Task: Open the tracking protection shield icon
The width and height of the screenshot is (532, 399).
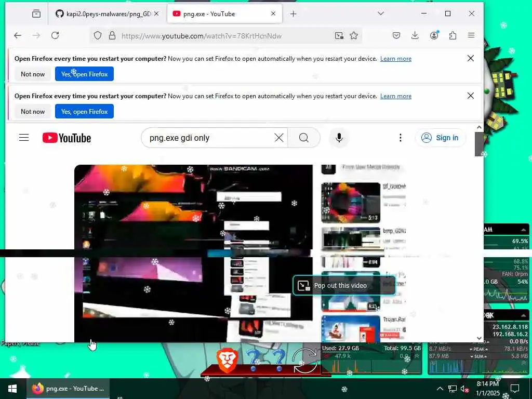Action: pos(98,35)
